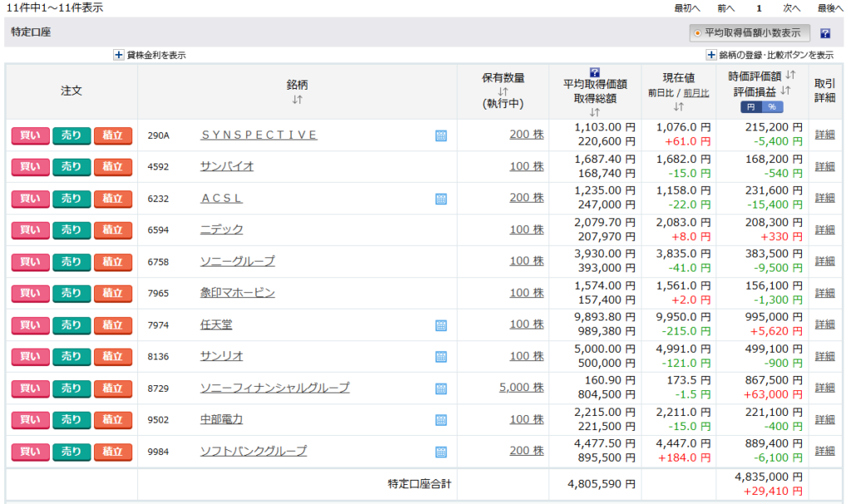Viewport: 851px width, 504px height.
Task: Toggle the 平均取得価額小数表示 radio button
Action: coord(697,33)
